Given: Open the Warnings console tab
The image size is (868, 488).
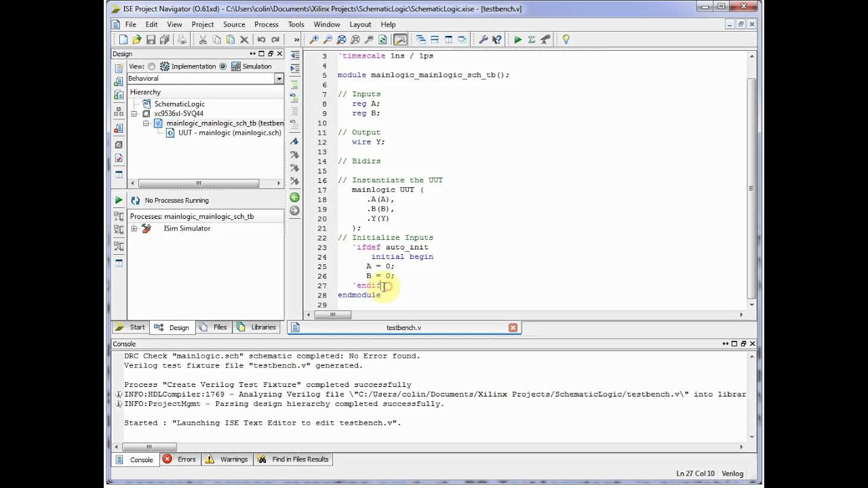Looking at the screenshot, I should pos(226,460).
